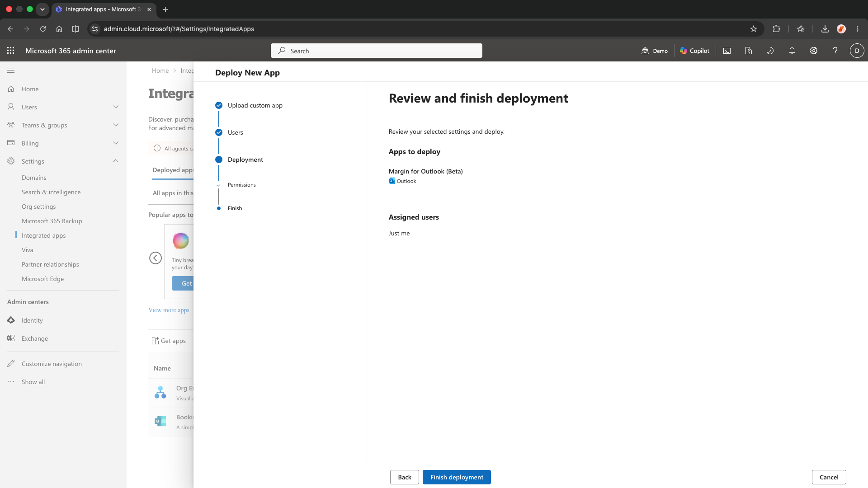
Task: Open help question mark icon
Action: coord(835,51)
